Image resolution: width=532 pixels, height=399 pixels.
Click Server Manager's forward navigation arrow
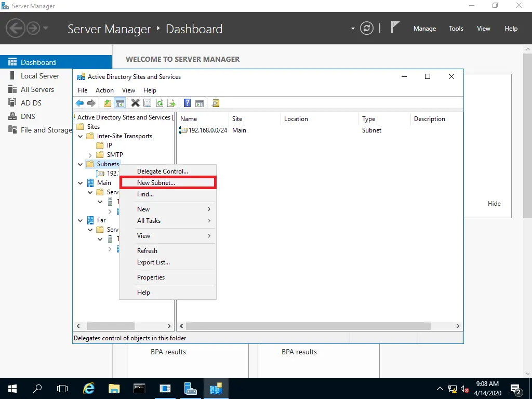[33, 28]
